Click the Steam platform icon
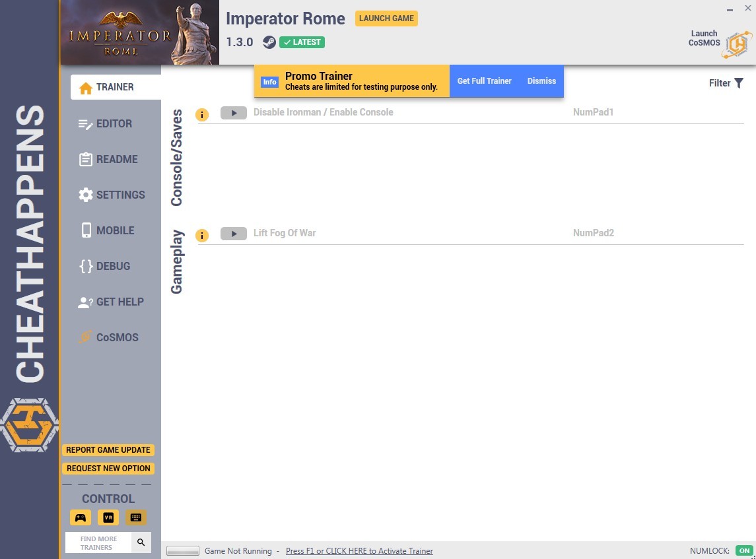756x559 pixels. tap(269, 42)
